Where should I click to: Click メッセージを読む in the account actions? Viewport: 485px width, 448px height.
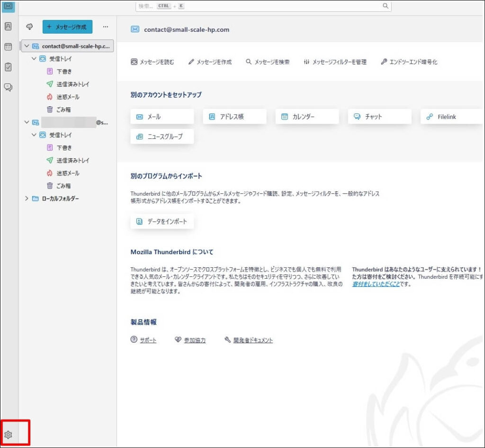[x=152, y=62]
